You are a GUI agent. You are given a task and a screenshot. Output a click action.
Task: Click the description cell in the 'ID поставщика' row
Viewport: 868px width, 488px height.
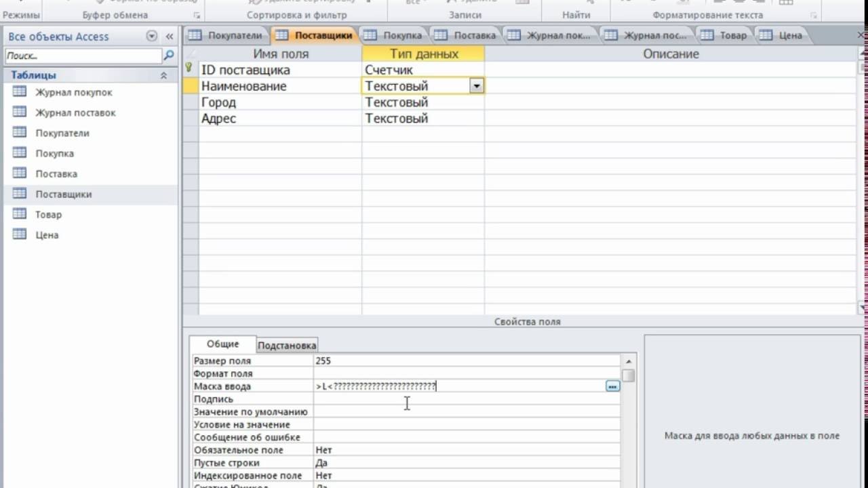point(671,70)
